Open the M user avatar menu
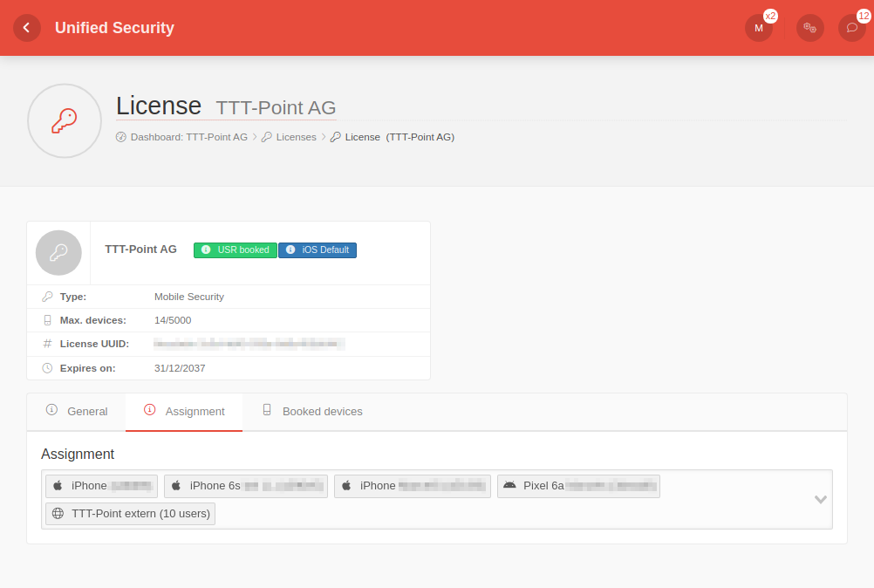Image resolution: width=874 pixels, height=588 pixels. coord(758,28)
